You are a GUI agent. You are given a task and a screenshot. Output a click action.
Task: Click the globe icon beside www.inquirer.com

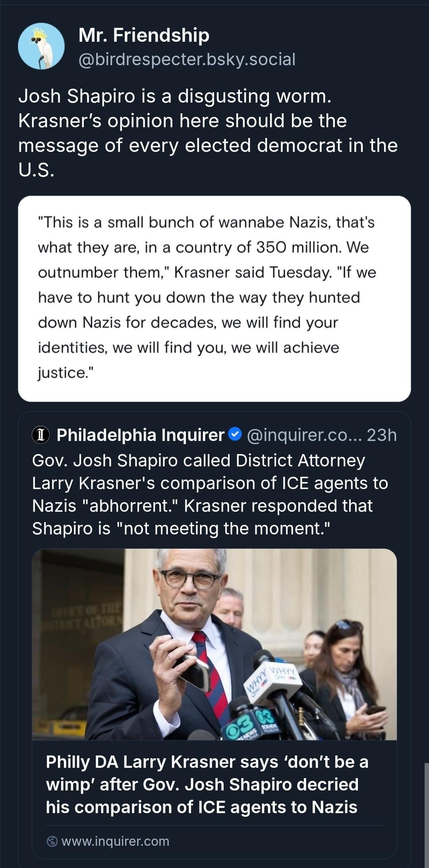coord(52,841)
